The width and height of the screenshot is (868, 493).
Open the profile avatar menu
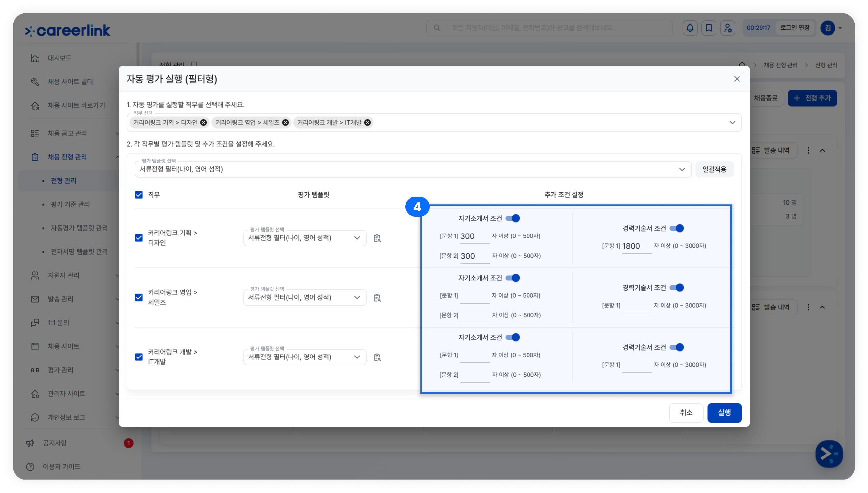[x=827, y=28]
